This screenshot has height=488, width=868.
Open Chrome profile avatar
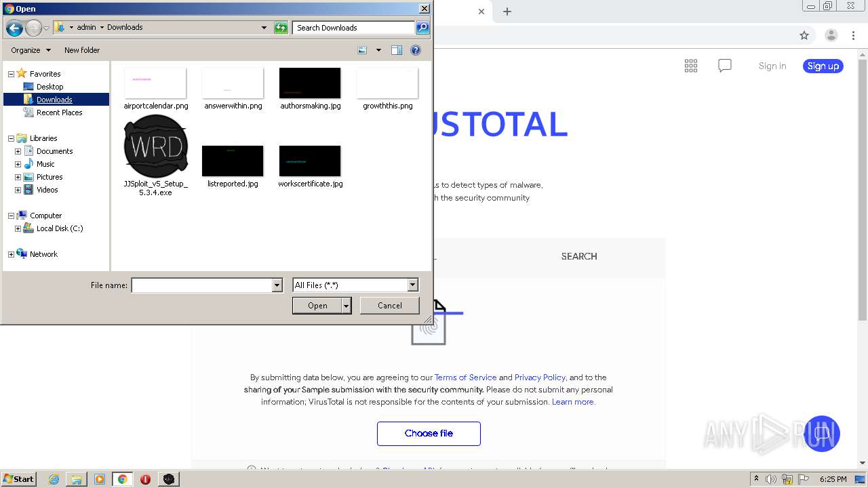click(831, 35)
